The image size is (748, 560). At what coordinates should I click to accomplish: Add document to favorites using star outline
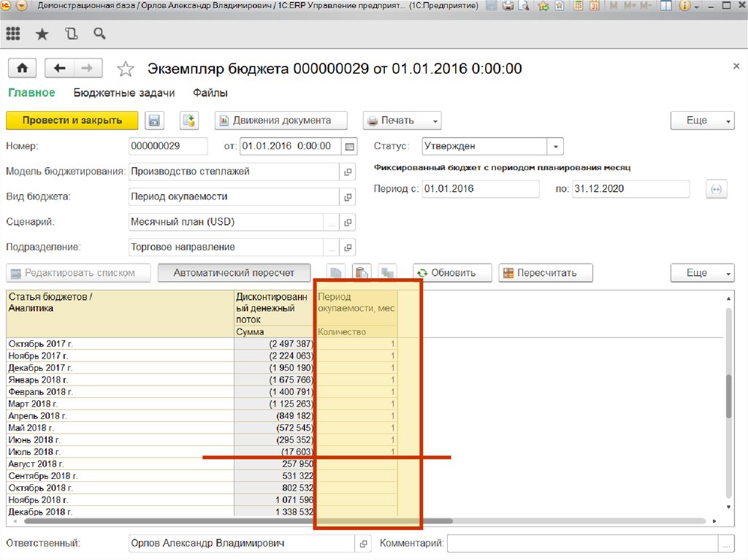point(126,69)
